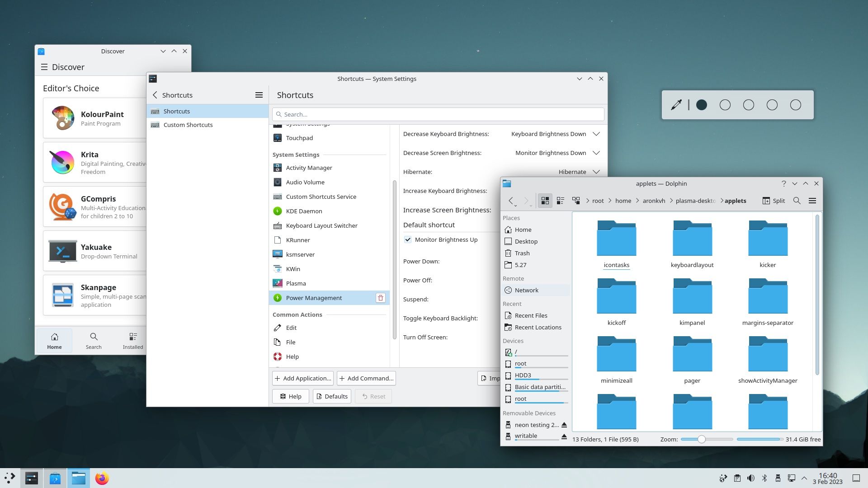
Task: Click the Defaults button in System Settings
Action: [332, 396]
